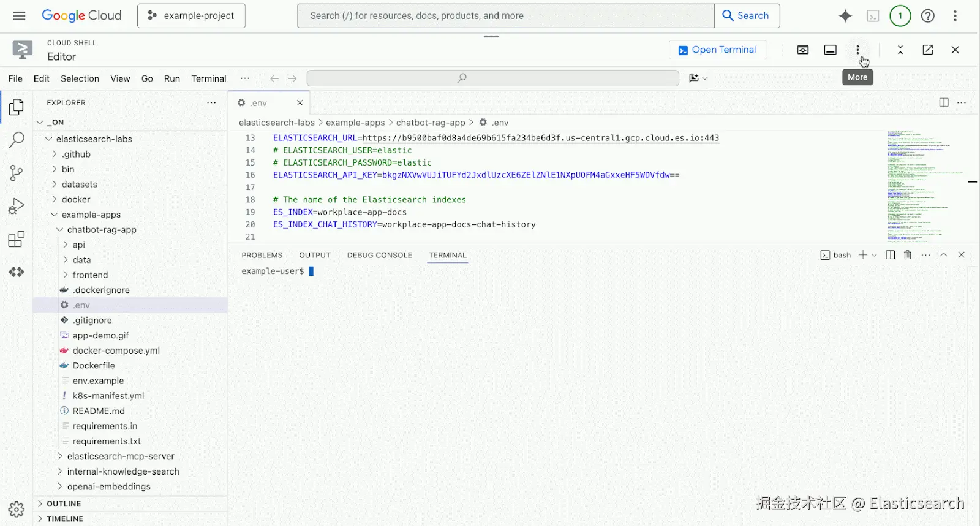Click the Google Cloud logo
Image resolution: width=980 pixels, height=526 pixels.
pyautogui.click(x=81, y=16)
